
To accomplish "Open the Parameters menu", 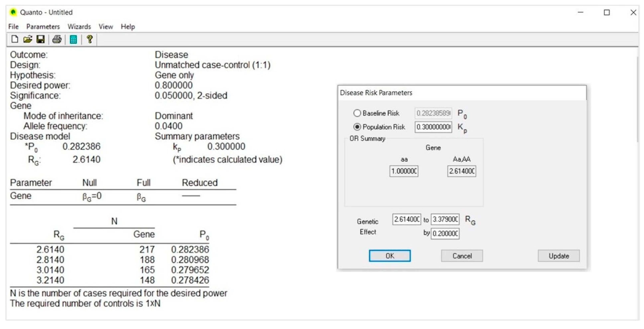I will click(43, 26).
